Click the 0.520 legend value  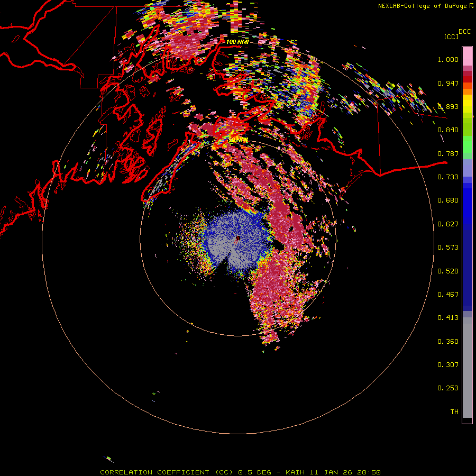[x=448, y=271]
